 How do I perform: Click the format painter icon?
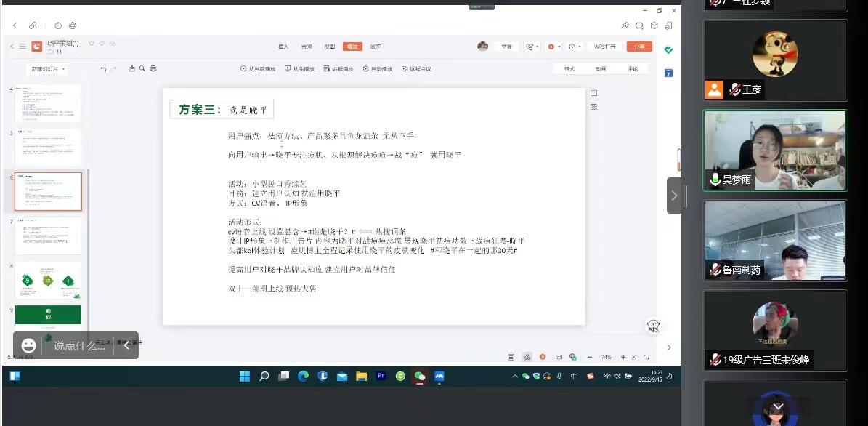[x=131, y=68]
